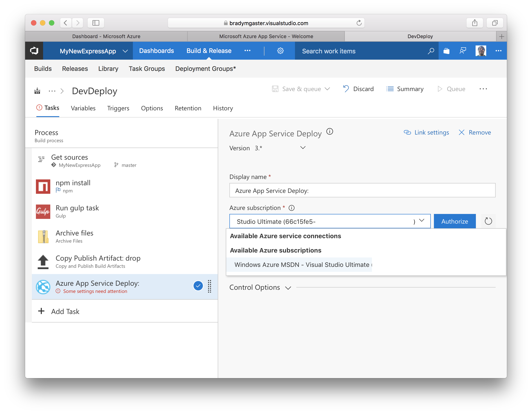Image resolution: width=532 pixels, height=414 pixels.
Task: Open the user profile avatar
Action: click(481, 51)
